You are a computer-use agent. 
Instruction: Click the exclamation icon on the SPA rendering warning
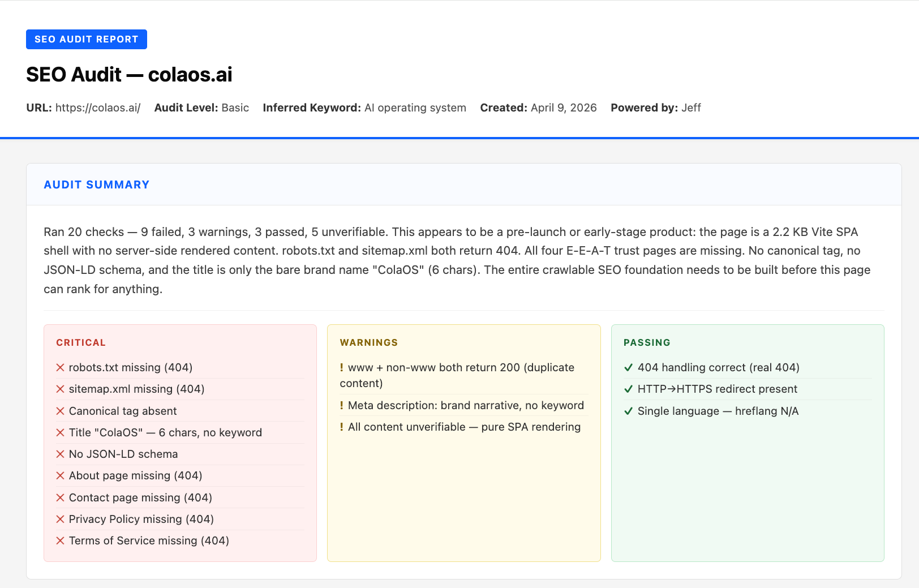tap(342, 427)
